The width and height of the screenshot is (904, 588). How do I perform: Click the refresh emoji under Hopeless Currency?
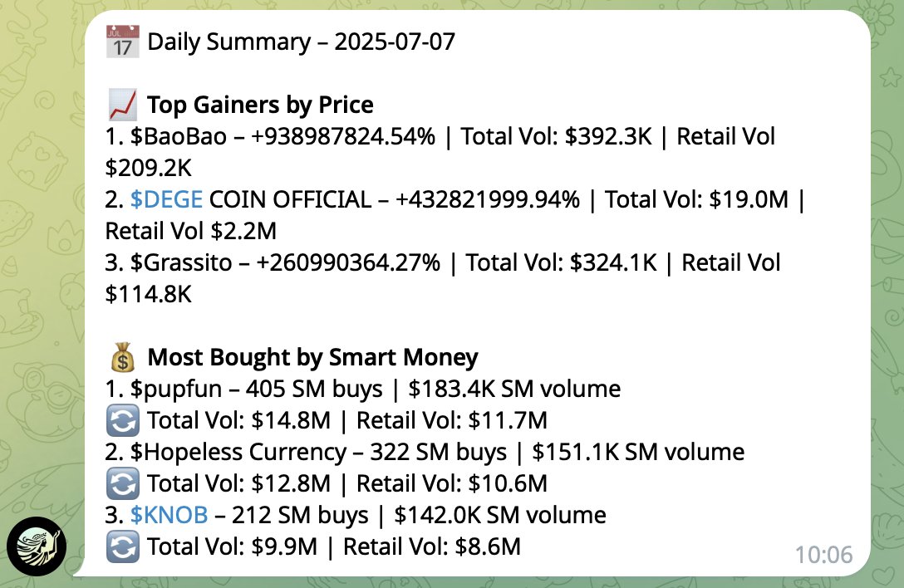tap(122, 483)
